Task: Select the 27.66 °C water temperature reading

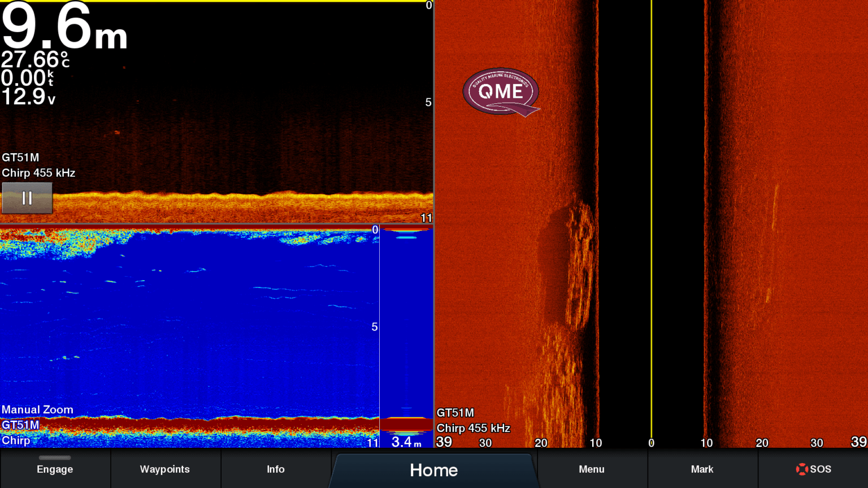Action: (35, 59)
